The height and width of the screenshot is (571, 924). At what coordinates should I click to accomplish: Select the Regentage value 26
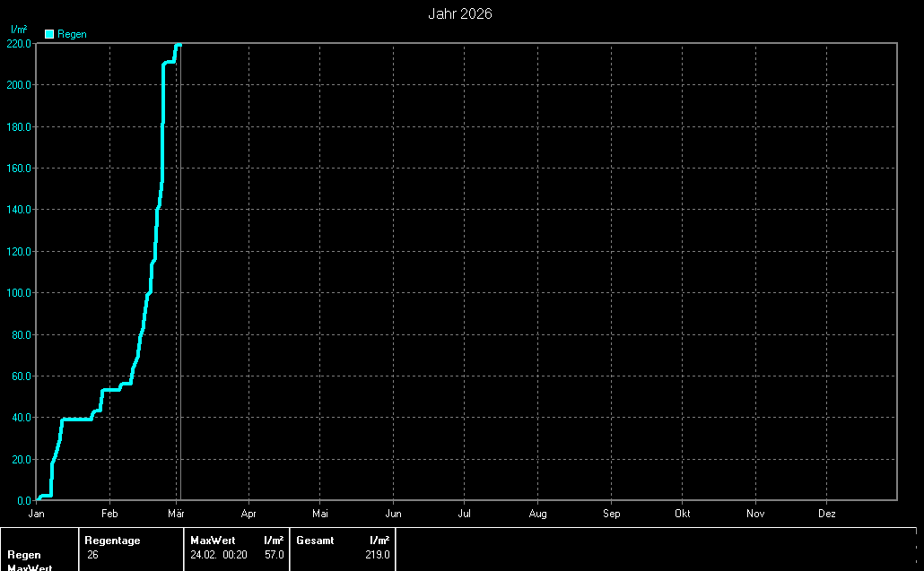92,555
